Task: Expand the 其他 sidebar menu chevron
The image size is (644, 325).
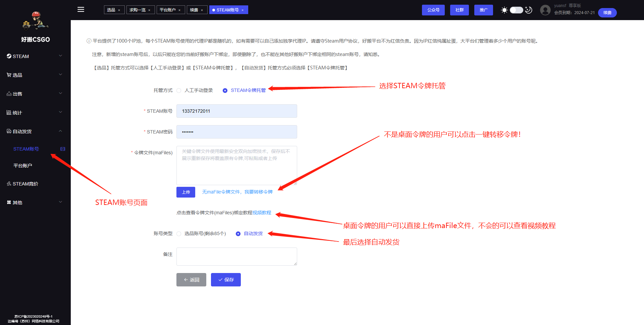Action: click(61, 202)
